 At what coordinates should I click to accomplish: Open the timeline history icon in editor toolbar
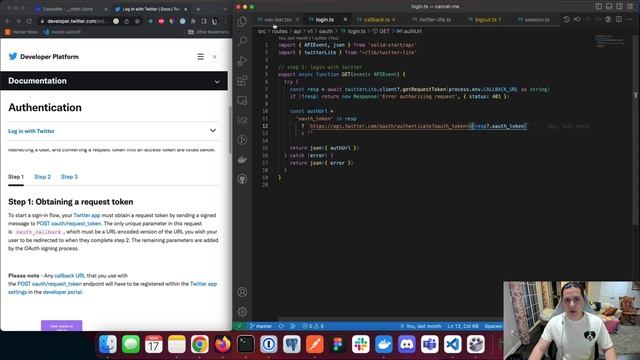click(567, 20)
